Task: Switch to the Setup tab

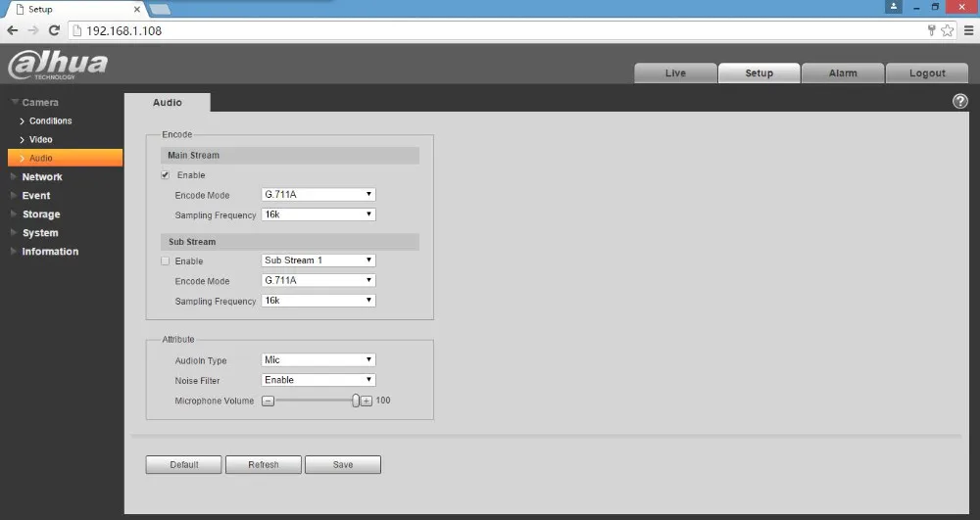Action: [x=759, y=73]
